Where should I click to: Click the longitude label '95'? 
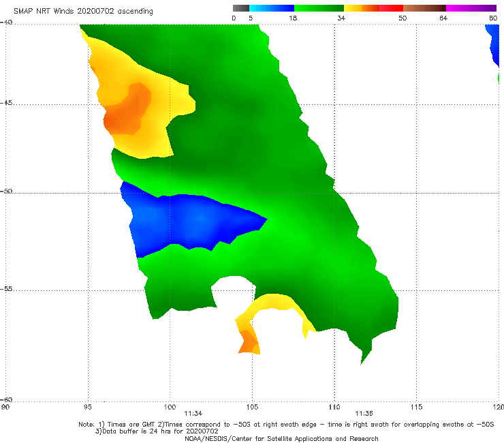pyautogui.click(x=87, y=407)
